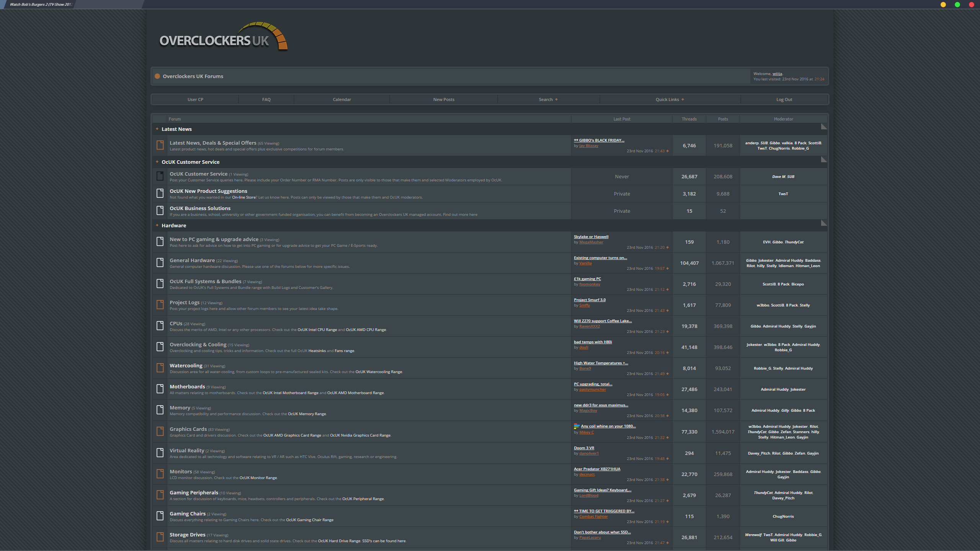
Task: Open Heatsinks link in Overclocking & Cooling
Action: [x=317, y=351]
